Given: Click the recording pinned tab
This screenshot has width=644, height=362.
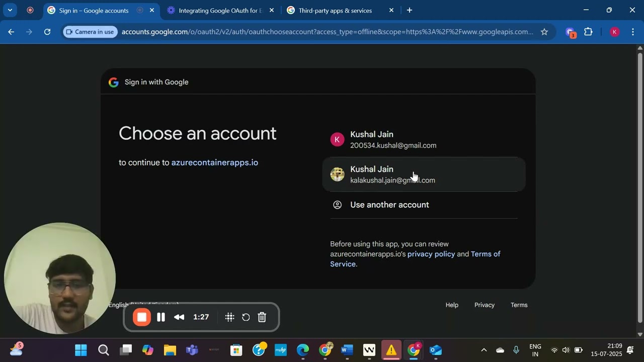Looking at the screenshot, I should (30, 10).
